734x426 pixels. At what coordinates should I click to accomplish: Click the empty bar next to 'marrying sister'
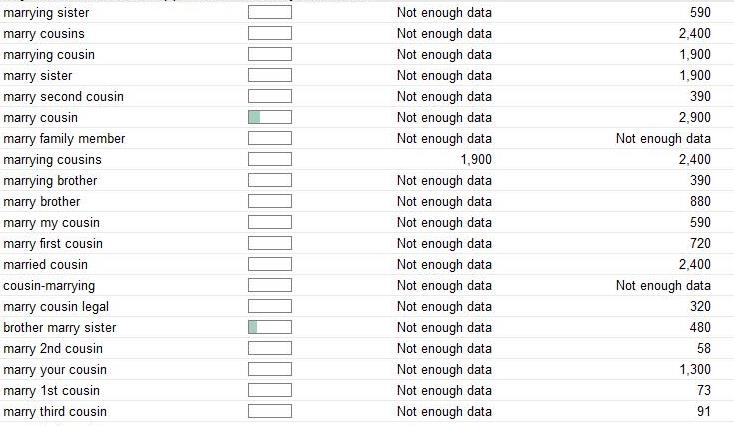(x=270, y=12)
